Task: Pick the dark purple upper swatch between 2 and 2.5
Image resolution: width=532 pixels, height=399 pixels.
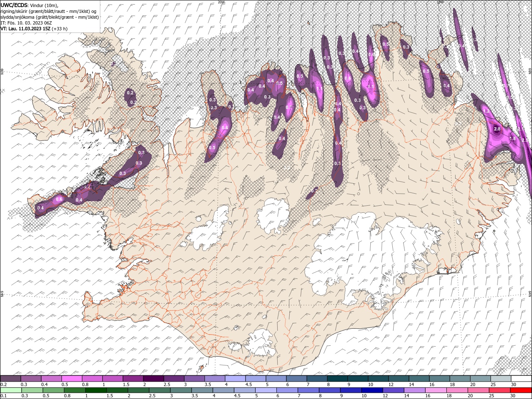Action: pos(153,379)
